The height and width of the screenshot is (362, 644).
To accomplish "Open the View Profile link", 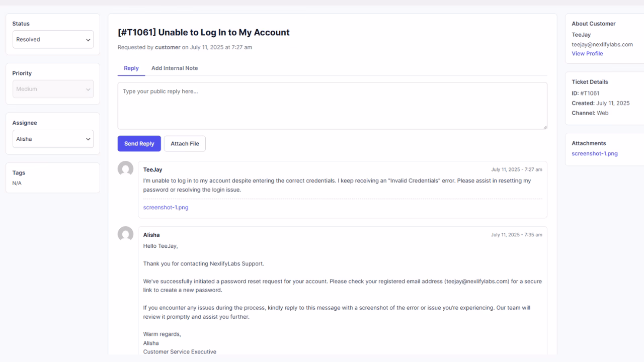I will coord(587,53).
